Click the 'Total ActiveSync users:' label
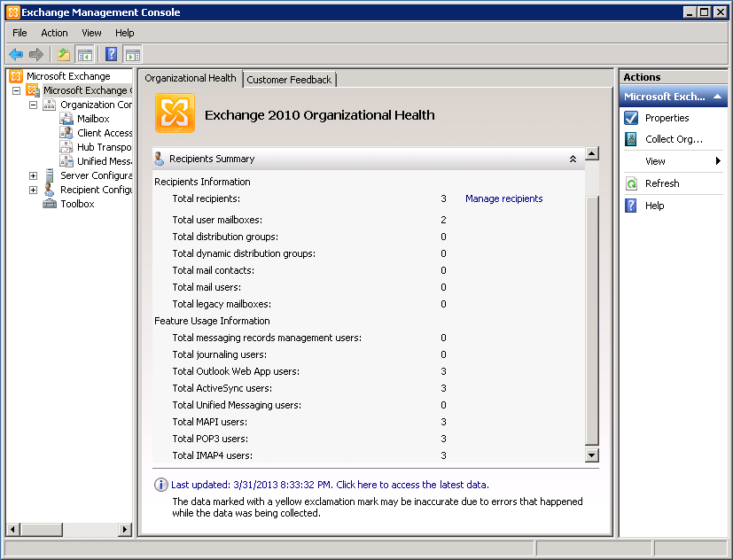Screen dimensions: 733x560 222,388
